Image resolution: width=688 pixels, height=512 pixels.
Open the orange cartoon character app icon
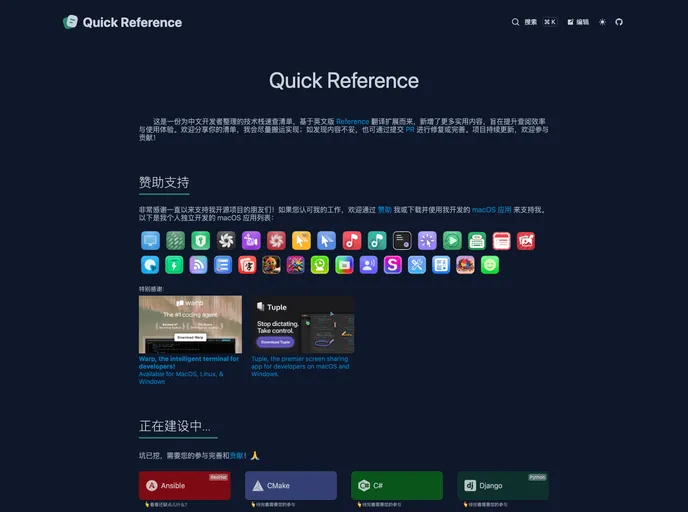point(271,265)
